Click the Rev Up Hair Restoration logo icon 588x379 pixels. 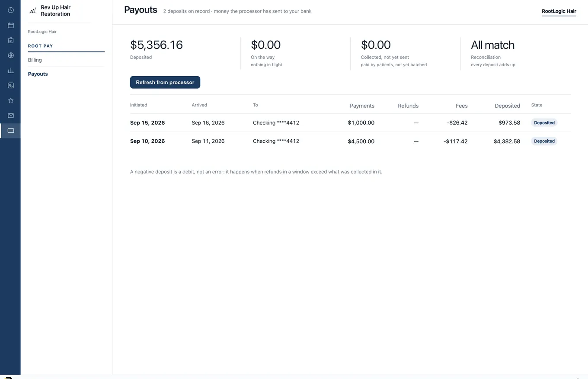[33, 10]
